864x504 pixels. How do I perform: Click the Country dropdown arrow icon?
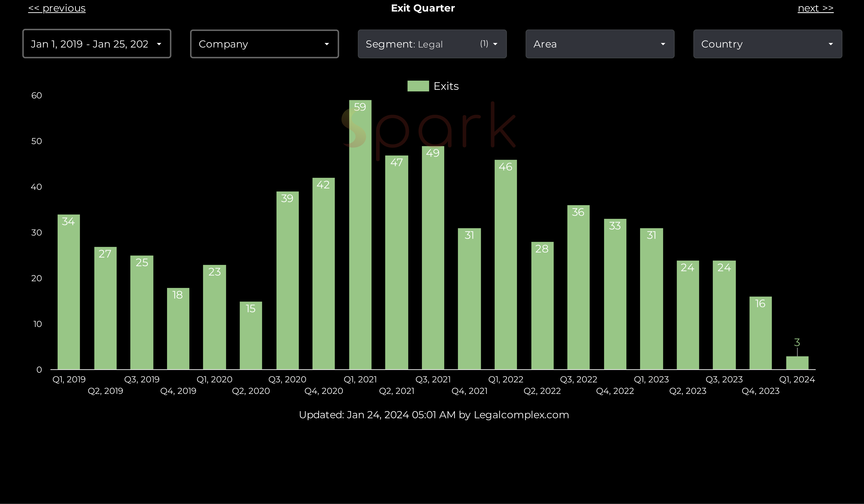(x=830, y=44)
